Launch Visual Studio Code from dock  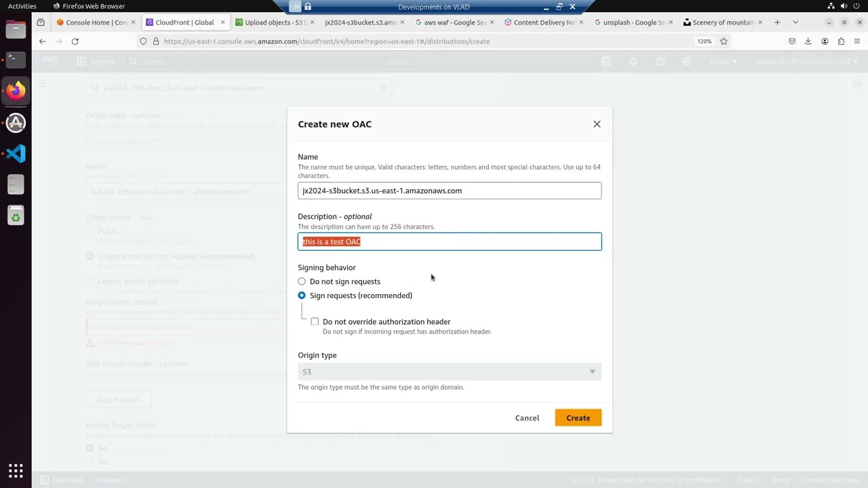[x=16, y=154]
